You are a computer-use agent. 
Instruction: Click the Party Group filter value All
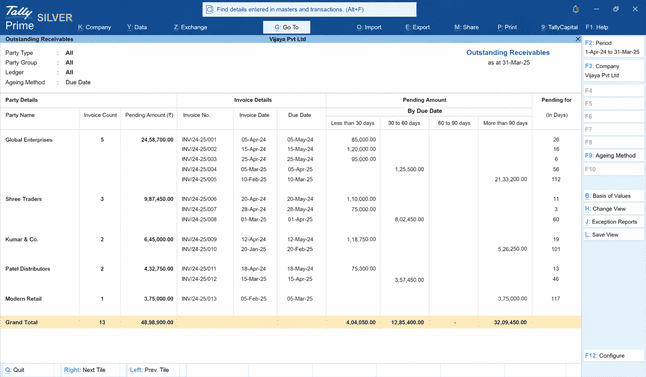69,63
